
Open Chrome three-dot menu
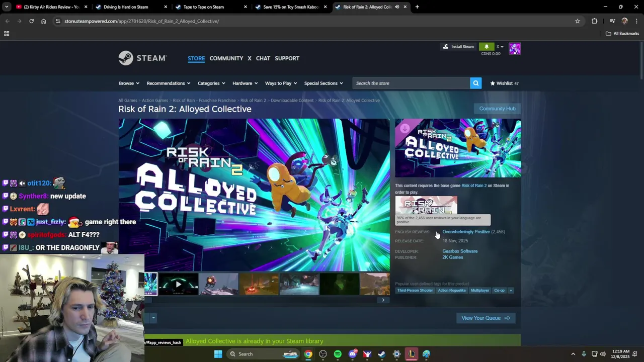pyautogui.click(x=636, y=21)
